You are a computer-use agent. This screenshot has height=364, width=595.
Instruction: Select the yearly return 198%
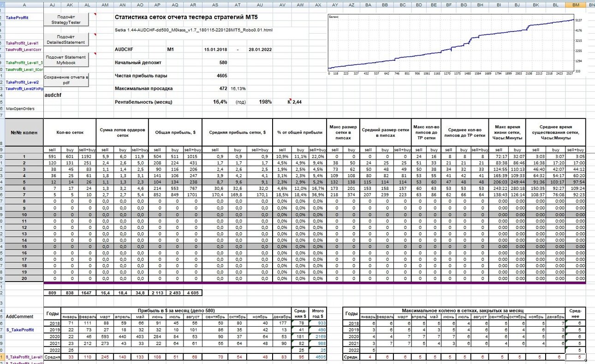click(x=265, y=102)
